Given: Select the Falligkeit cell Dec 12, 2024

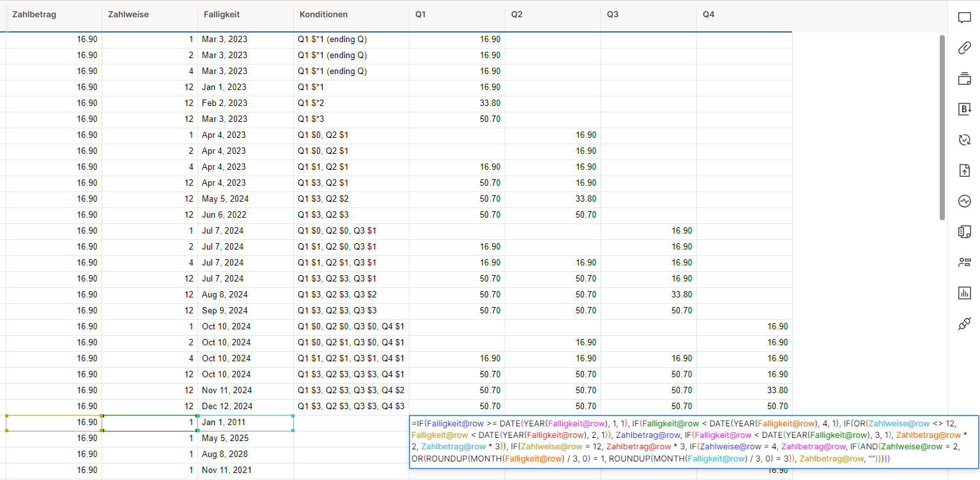Looking at the screenshot, I should [x=246, y=406].
